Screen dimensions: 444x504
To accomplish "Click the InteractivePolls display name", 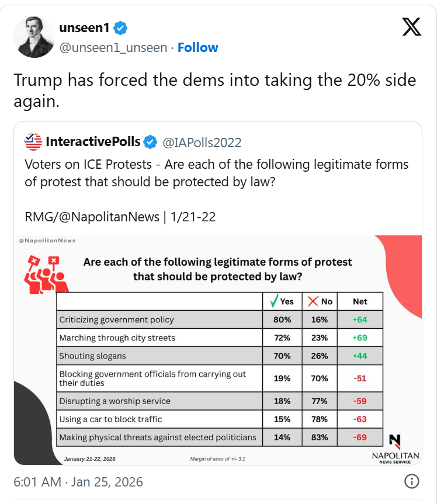I will click(92, 142).
